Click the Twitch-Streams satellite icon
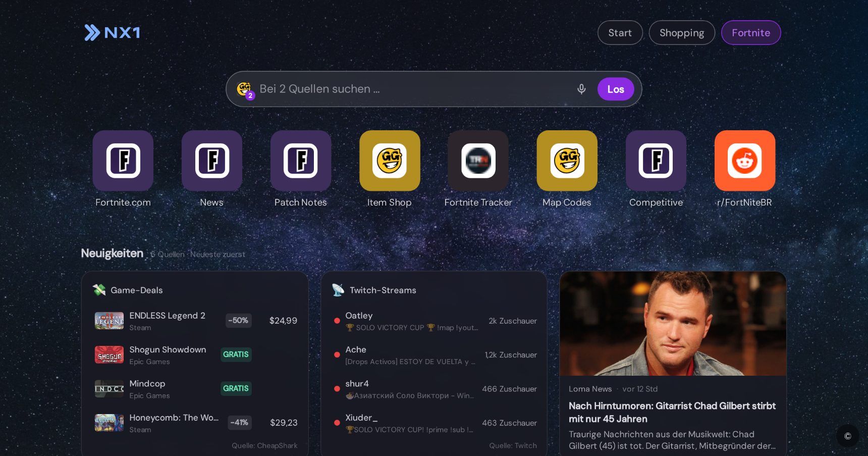This screenshot has width=868, height=456. pos(338,290)
